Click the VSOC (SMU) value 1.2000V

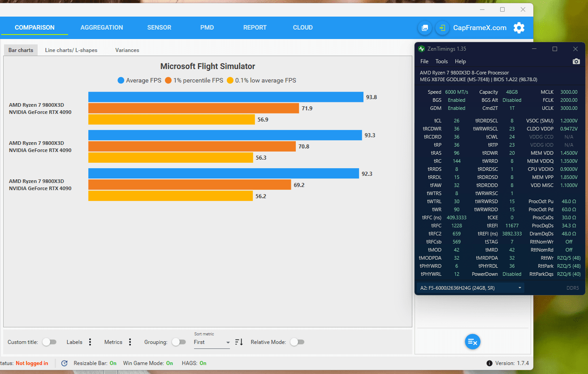568,121
